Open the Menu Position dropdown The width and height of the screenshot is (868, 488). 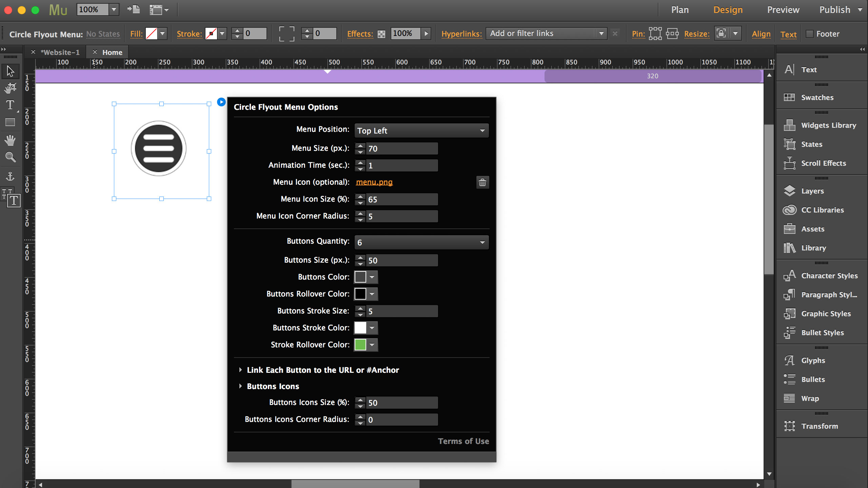[x=421, y=130]
